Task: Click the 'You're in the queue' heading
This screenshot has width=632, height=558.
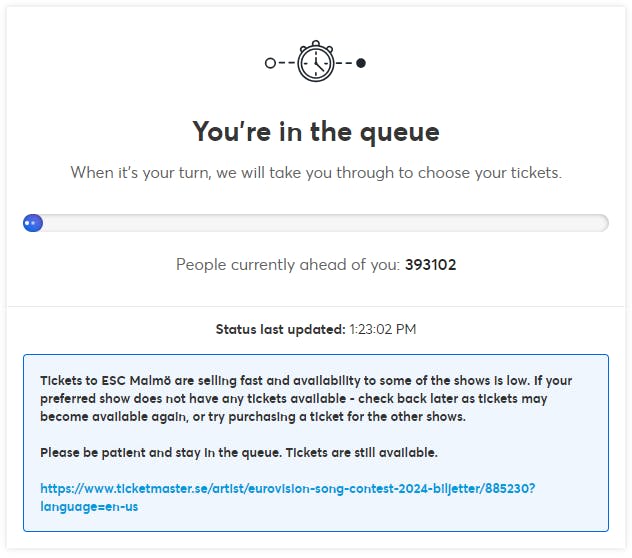Action: (x=315, y=131)
